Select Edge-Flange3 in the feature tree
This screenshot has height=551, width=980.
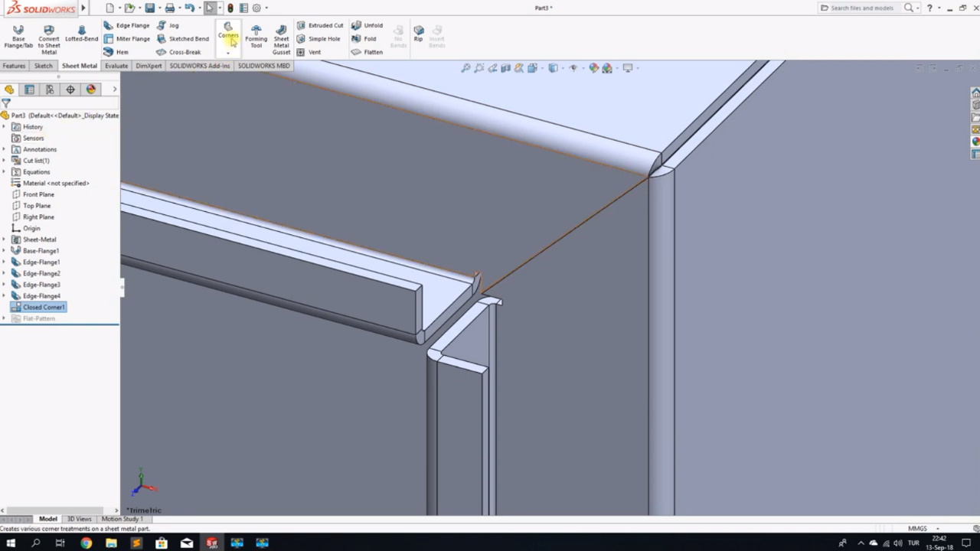41,284
